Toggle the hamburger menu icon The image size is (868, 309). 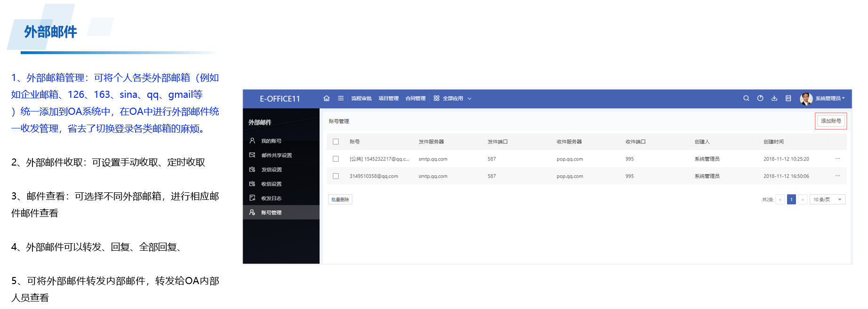(x=341, y=98)
